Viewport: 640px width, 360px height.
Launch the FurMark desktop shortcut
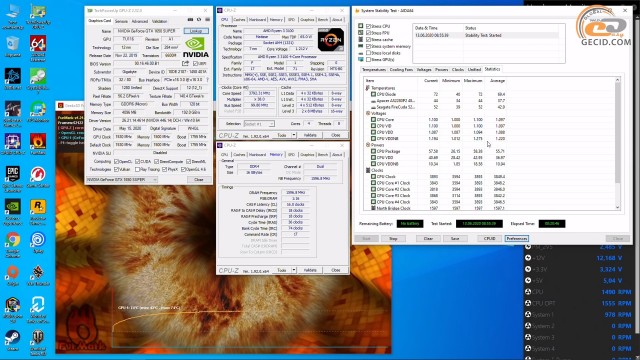(38, 144)
